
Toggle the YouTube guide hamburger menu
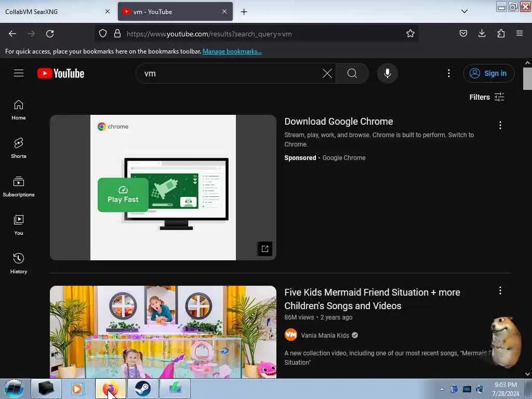coord(19,73)
